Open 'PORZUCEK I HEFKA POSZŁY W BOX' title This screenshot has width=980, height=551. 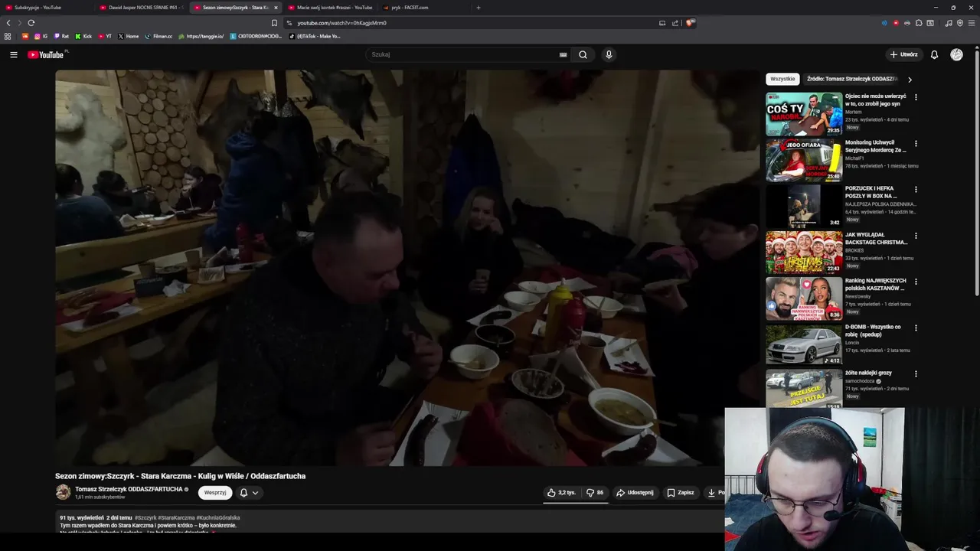tap(871, 192)
